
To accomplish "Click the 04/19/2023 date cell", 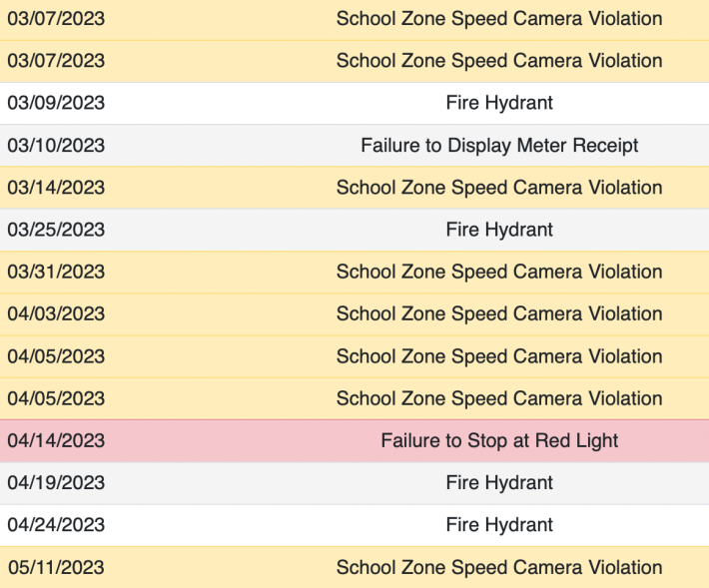I will (x=56, y=483).
